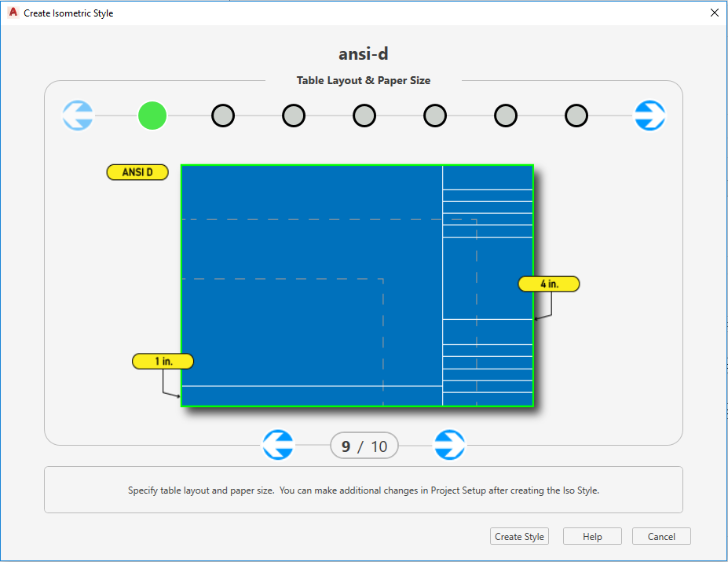Jump to the seventh wizard step circle
This screenshot has width=728, height=562.
click(x=576, y=116)
